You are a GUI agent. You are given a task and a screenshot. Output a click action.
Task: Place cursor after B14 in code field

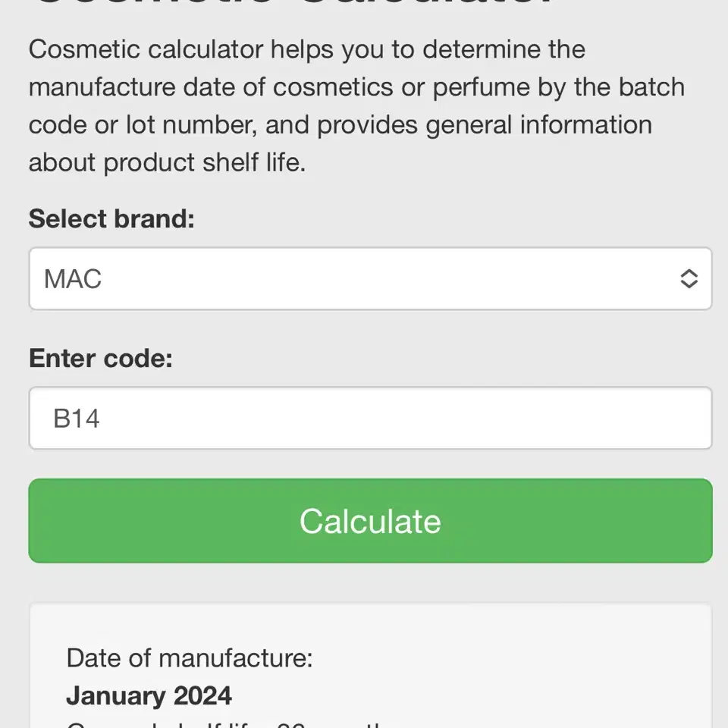[x=101, y=419]
